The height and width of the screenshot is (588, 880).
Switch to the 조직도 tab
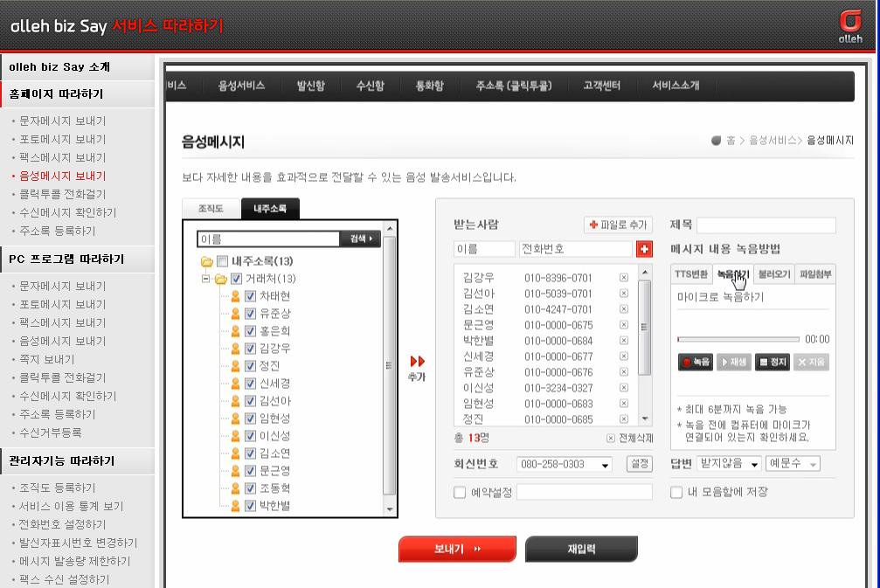click(211, 209)
